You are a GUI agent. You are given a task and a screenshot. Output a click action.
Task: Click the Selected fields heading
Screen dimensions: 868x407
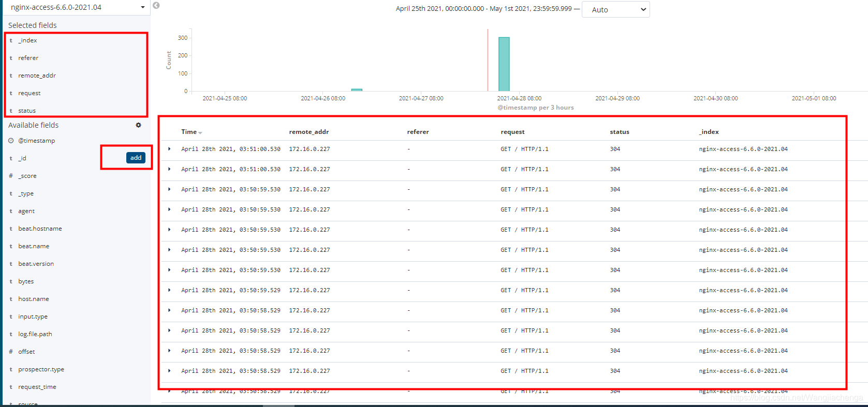click(33, 25)
